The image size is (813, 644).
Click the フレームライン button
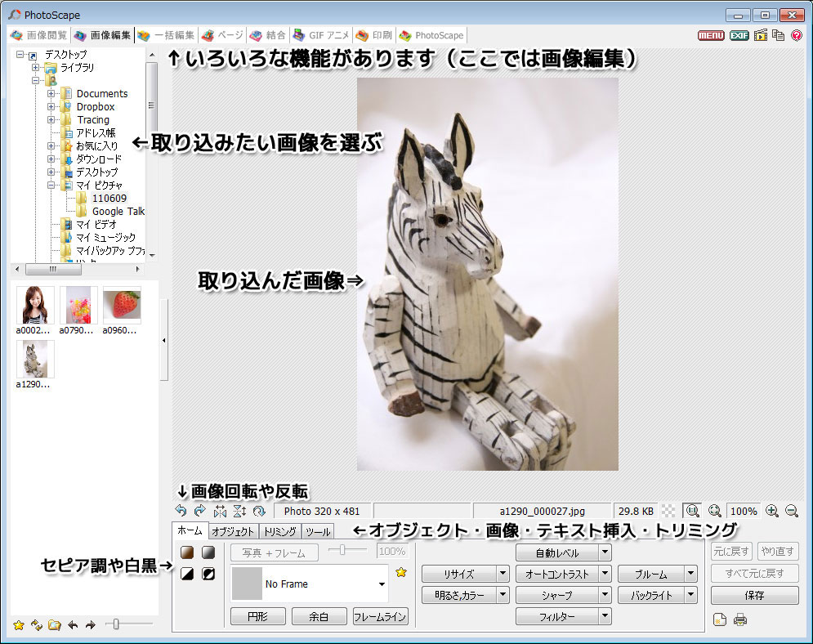pos(380,616)
